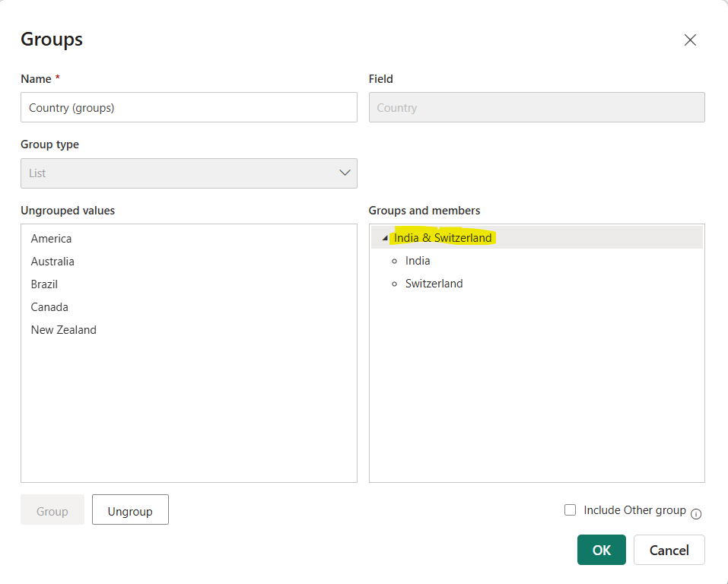Cancel the Groups dialog

(x=669, y=550)
